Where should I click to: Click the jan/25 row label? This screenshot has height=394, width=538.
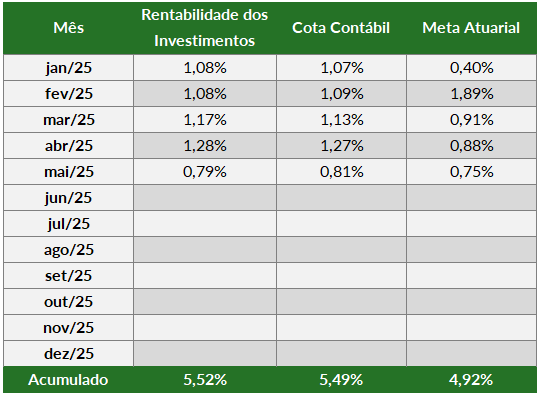click(x=69, y=68)
